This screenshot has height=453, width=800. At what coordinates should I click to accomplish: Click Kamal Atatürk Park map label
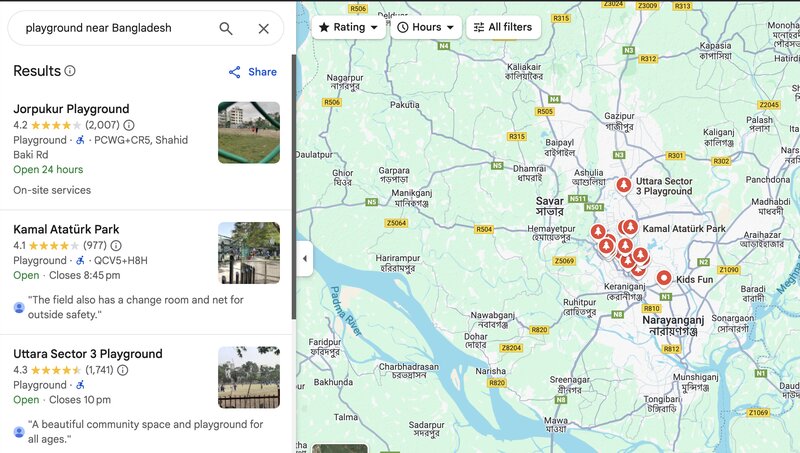[x=684, y=229]
